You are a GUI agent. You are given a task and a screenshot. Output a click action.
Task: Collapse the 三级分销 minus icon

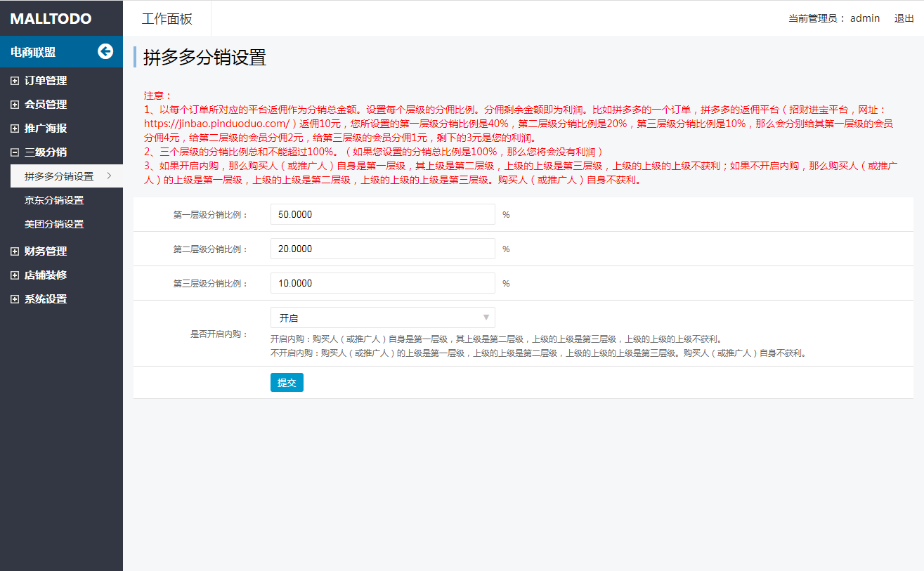point(15,152)
